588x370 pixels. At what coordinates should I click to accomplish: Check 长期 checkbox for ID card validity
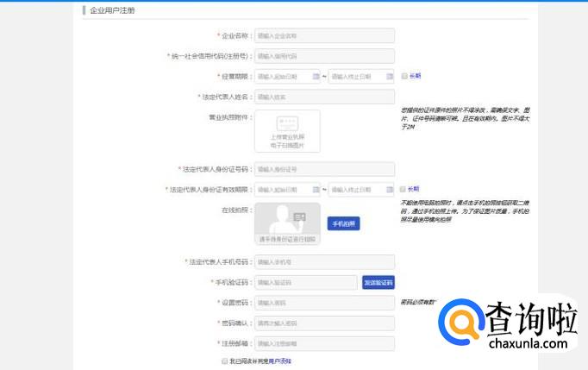[x=403, y=189]
